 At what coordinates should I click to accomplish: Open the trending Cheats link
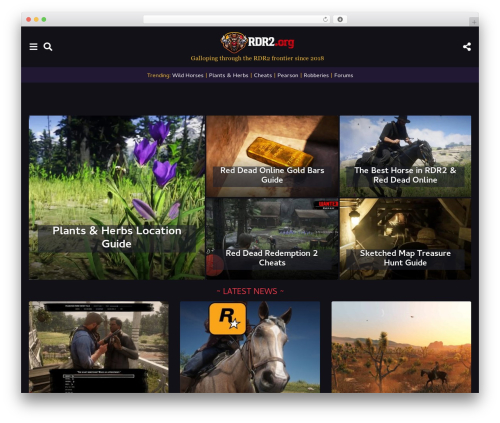[x=263, y=75]
